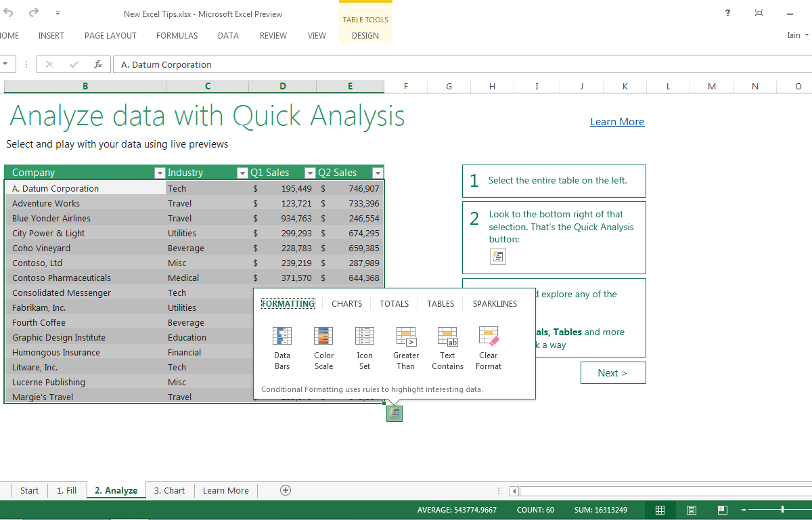Click the formula bar Cancel X icon
The height and width of the screenshot is (520, 812).
[49, 64]
